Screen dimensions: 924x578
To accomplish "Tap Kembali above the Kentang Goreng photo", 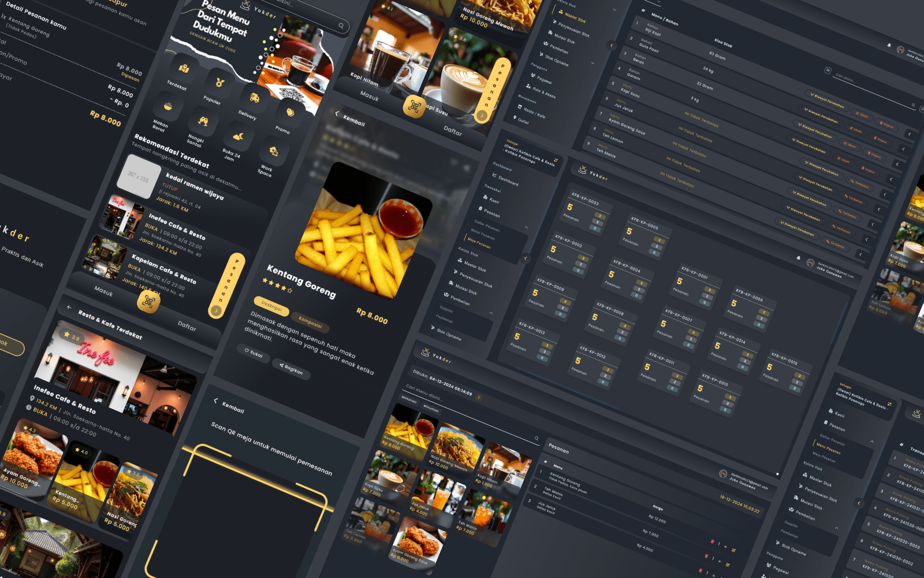I will point(350,118).
